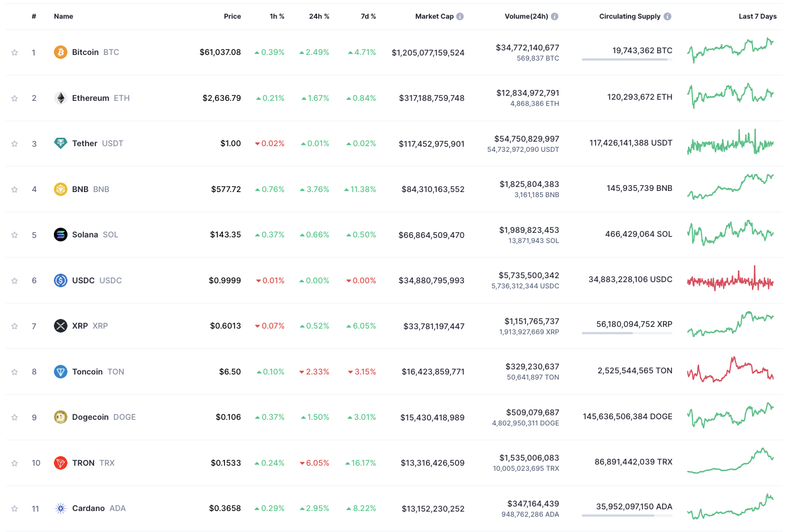Image resolution: width=803 pixels, height=532 pixels.
Task: Open the TRON TRX coin page
Action: [x=84, y=463]
